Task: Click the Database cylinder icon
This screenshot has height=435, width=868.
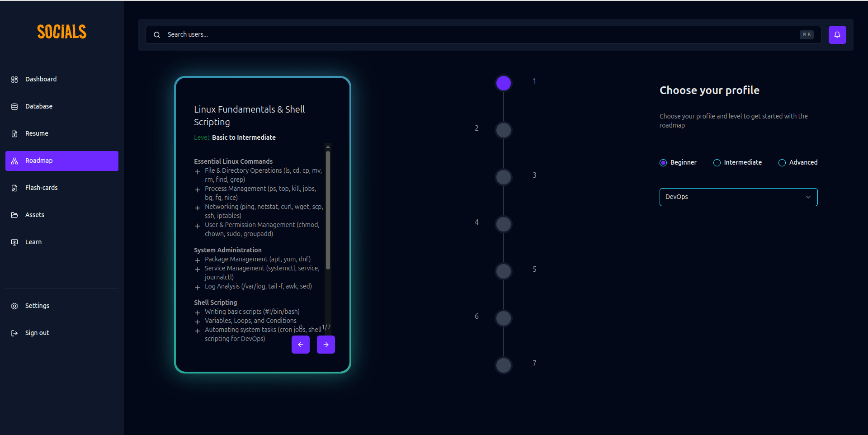Action: pyautogui.click(x=14, y=107)
